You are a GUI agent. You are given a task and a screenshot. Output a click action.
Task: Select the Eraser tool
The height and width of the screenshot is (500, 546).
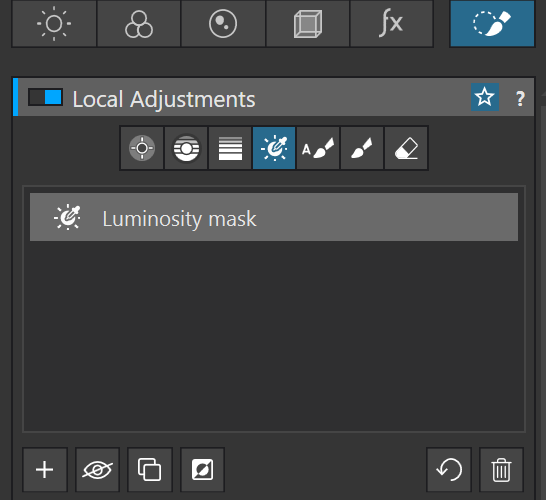click(406, 148)
